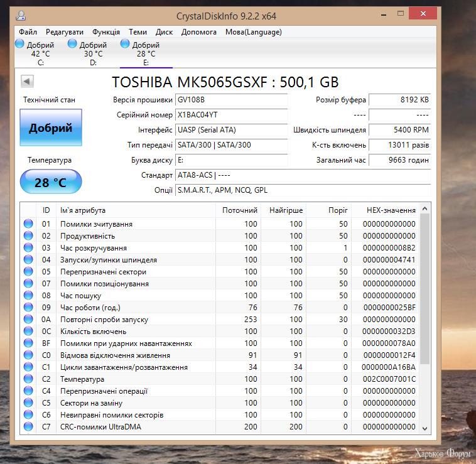
Task: Click the ID column header
Action: 46,210
